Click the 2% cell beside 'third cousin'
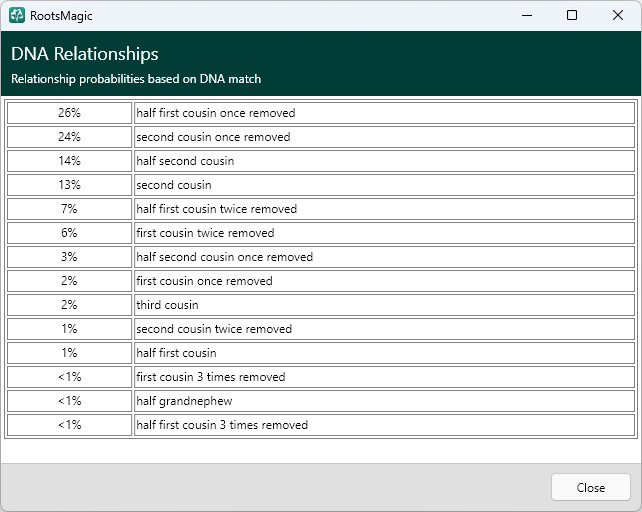The height and width of the screenshot is (512, 642). pos(69,305)
